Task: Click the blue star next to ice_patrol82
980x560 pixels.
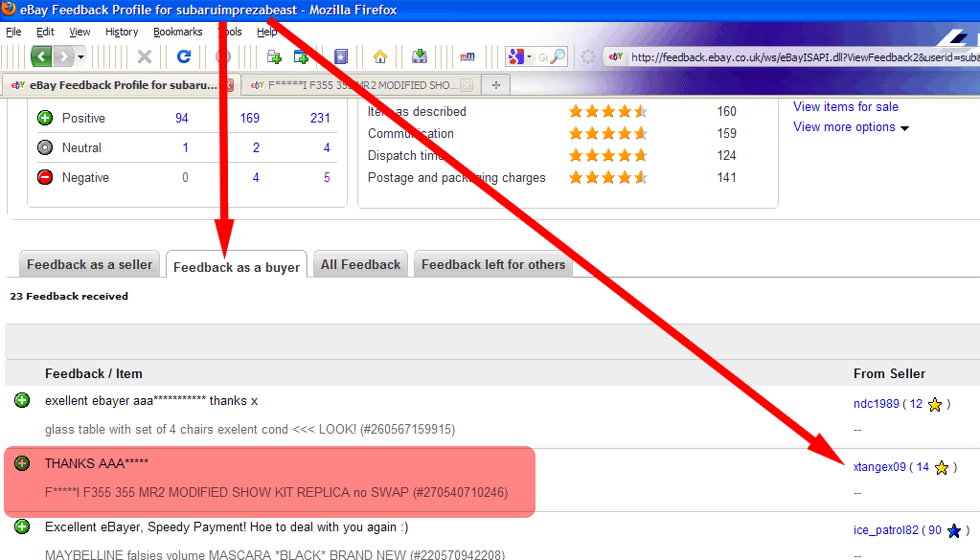Action: (954, 530)
